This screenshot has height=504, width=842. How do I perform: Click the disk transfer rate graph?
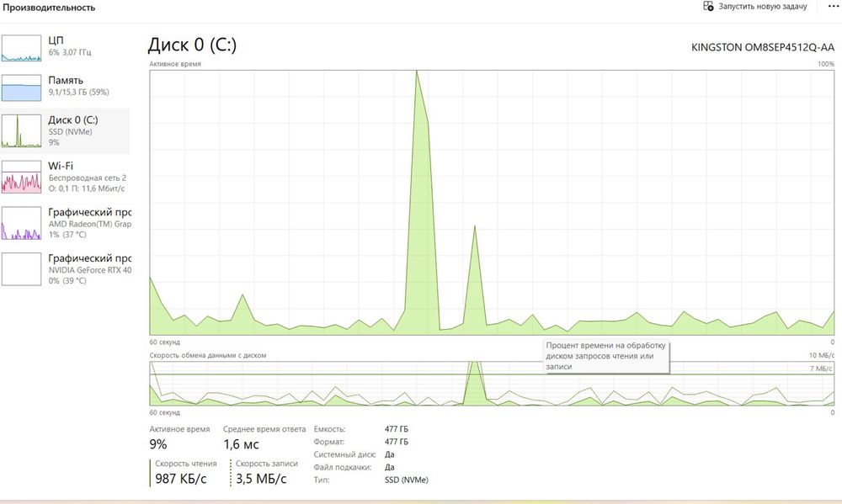(492, 383)
